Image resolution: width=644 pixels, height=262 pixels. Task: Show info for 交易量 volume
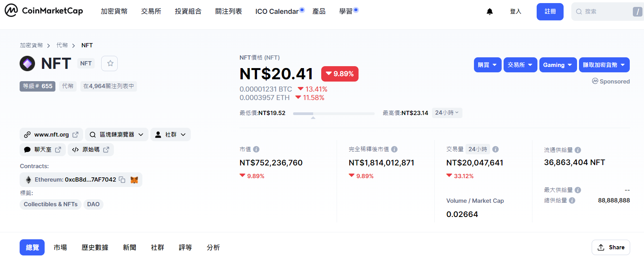coord(496,149)
